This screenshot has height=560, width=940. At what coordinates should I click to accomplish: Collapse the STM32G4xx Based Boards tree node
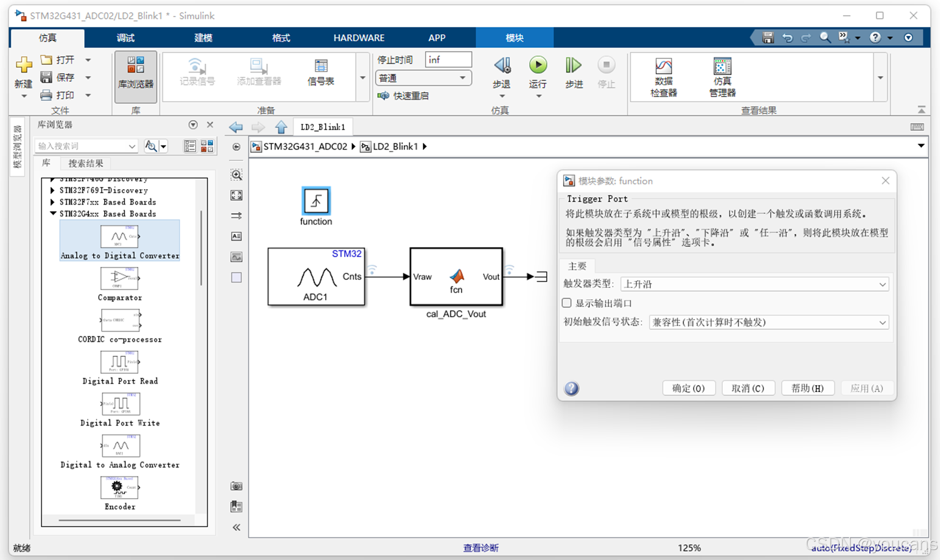point(53,214)
